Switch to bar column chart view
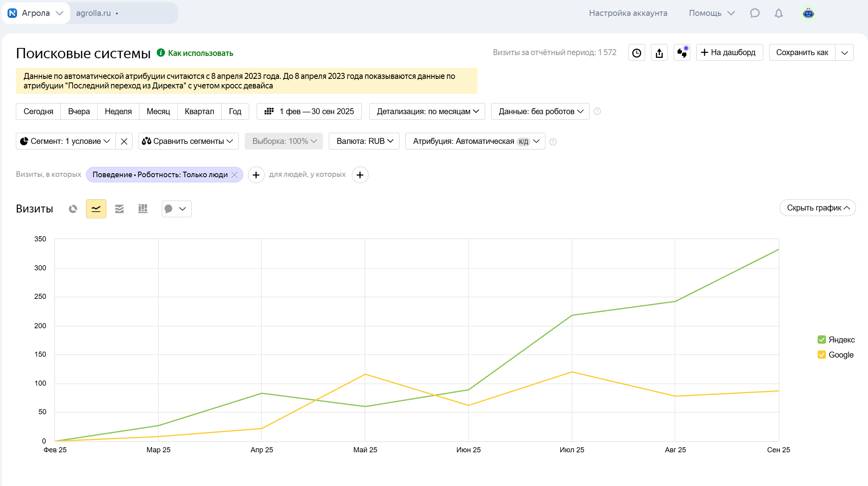Screen dimensions: 868x486 pos(143,209)
